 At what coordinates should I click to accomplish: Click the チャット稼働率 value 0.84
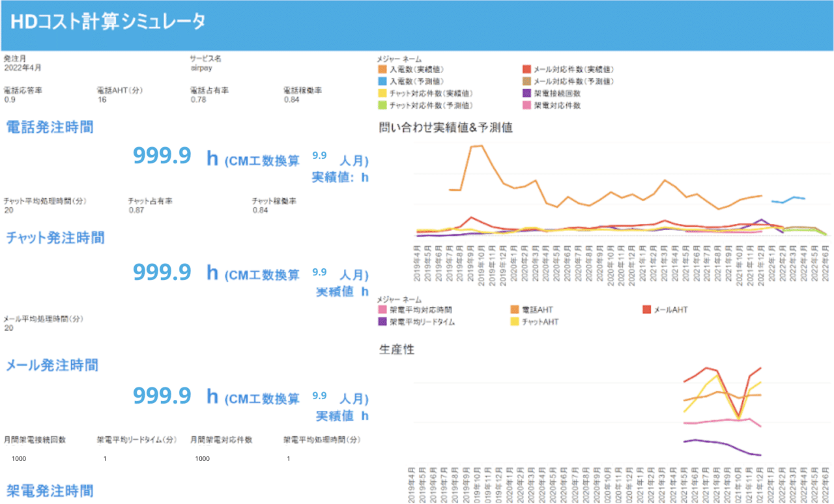tap(260, 210)
